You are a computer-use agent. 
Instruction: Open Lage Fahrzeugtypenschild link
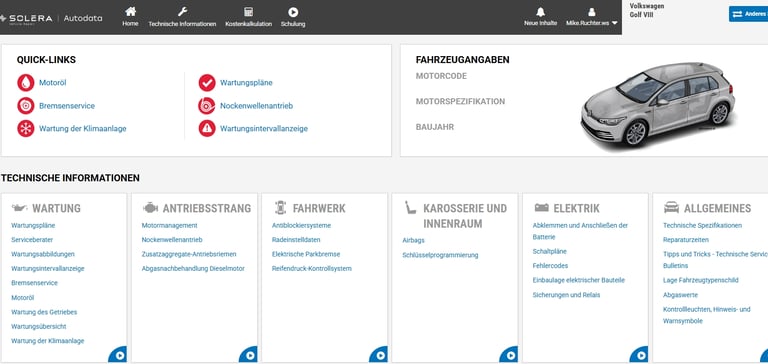tap(700, 280)
